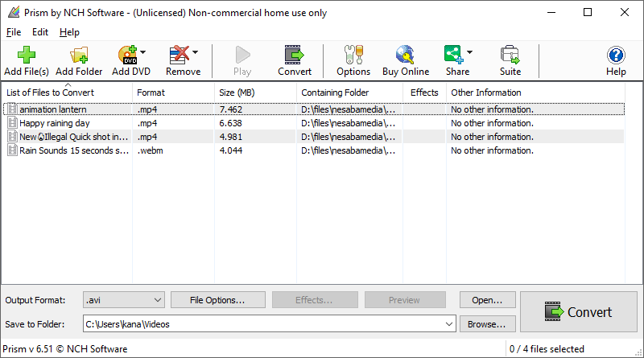644x358 pixels.
Task: Click the Preview button
Action: (405, 300)
